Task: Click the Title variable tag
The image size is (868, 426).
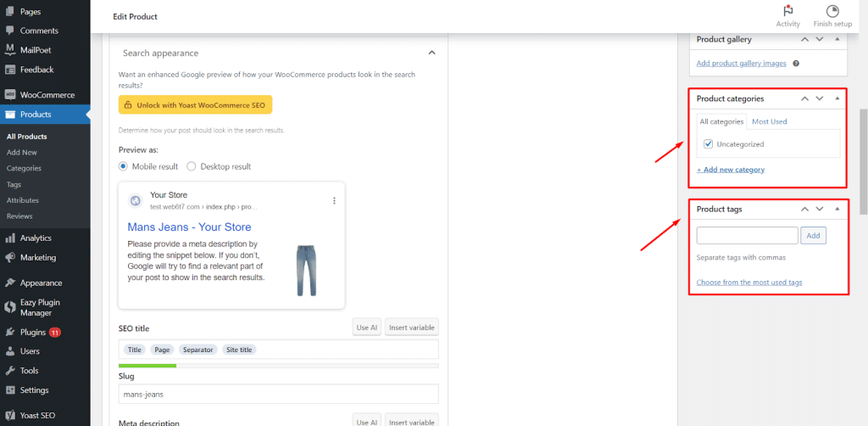Action: [135, 350]
